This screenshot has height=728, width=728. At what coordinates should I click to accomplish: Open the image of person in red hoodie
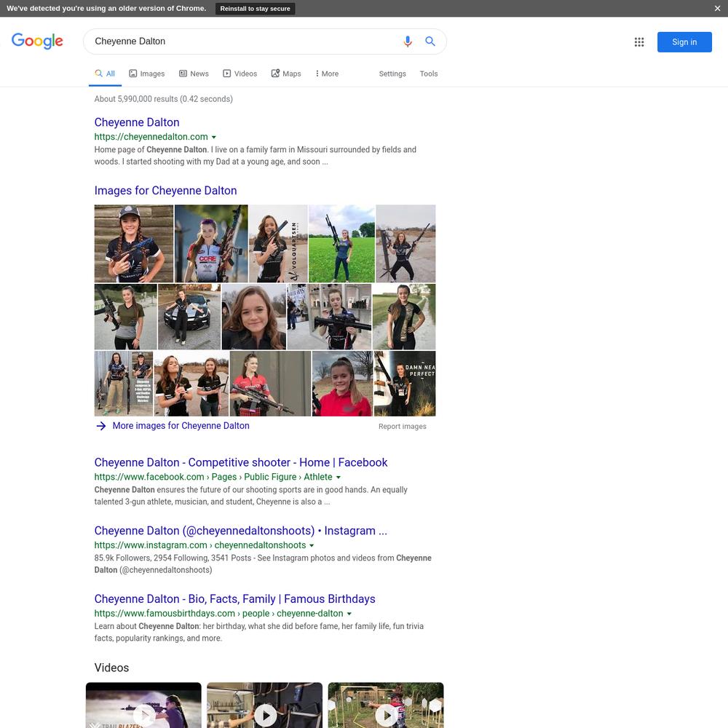(x=342, y=384)
